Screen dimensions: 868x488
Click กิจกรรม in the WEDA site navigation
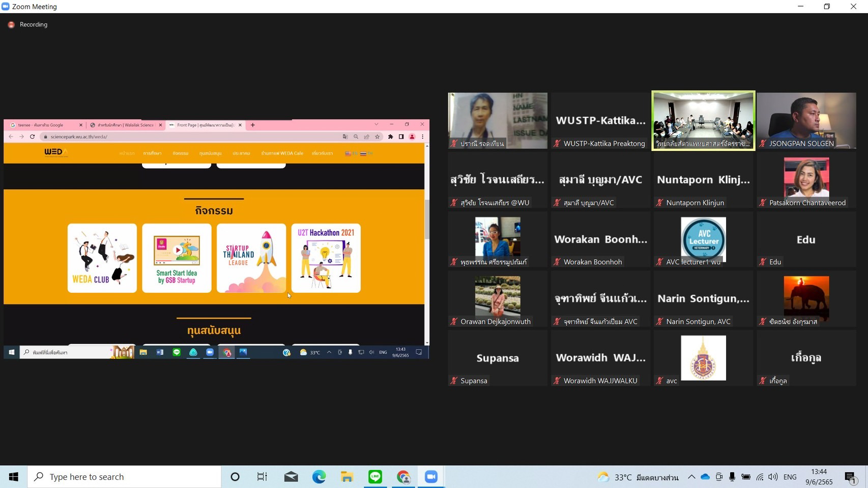coord(180,153)
